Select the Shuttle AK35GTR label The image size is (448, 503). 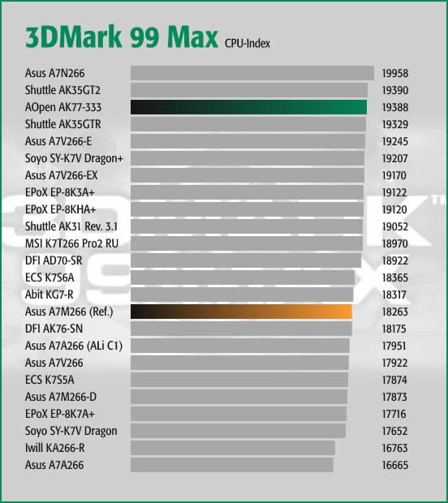click(63, 124)
